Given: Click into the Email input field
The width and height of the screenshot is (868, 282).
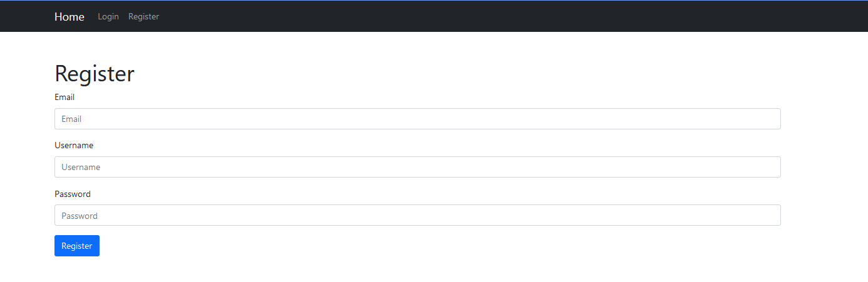Looking at the screenshot, I should (x=417, y=119).
